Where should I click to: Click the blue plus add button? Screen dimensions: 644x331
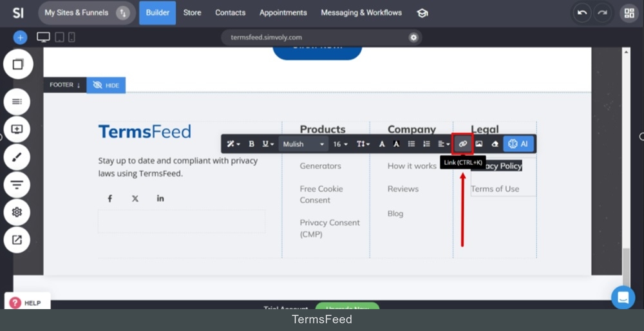(20, 38)
